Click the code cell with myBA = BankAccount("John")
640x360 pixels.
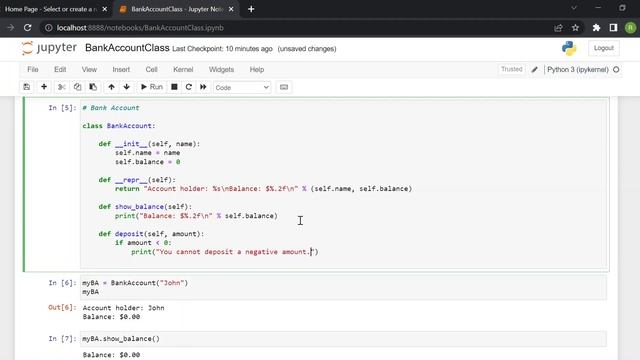point(343,287)
